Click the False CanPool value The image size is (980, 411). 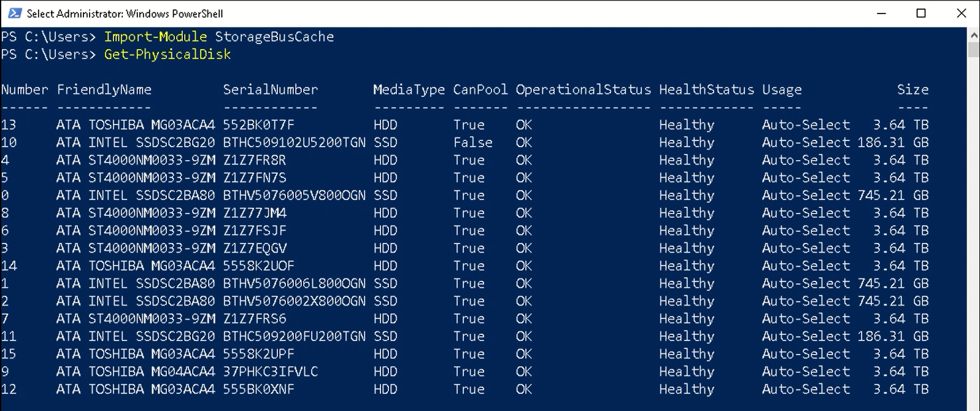[473, 143]
